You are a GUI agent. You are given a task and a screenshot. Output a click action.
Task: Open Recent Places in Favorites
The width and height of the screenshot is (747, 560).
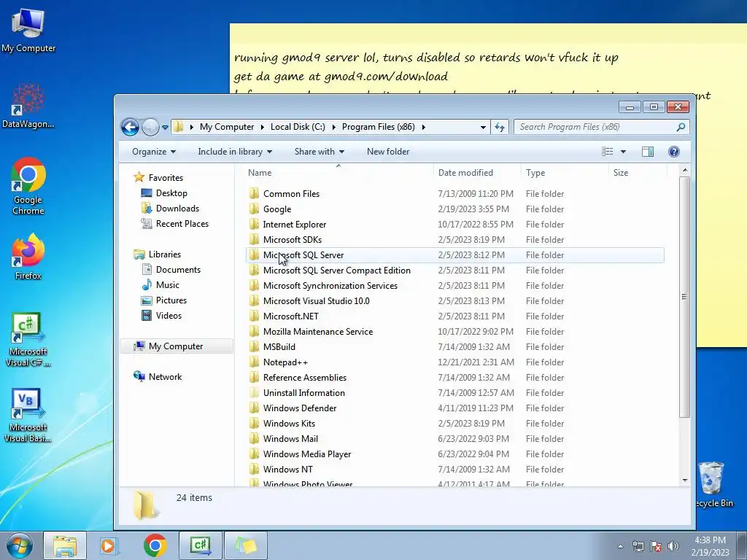pos(175,223)
